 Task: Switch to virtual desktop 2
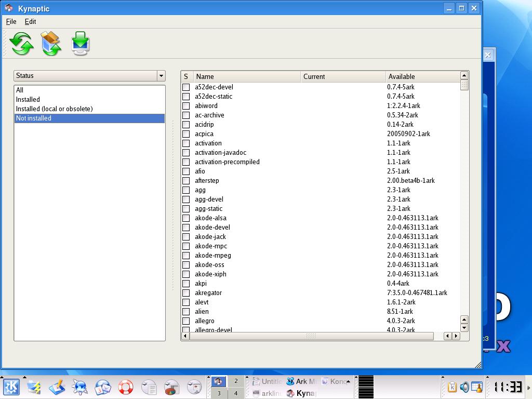[x=236, y=381]
